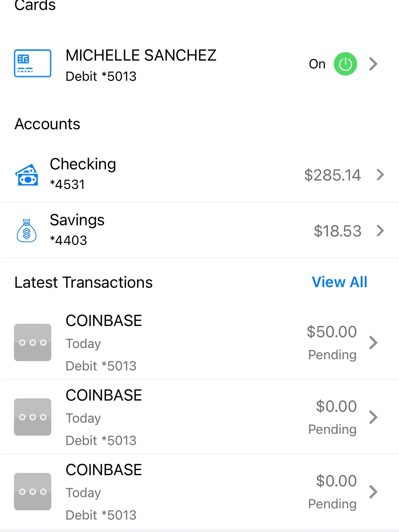Tap the Savings money bag icon
This screenshot has height=532, width=399.
click(27, 231)
